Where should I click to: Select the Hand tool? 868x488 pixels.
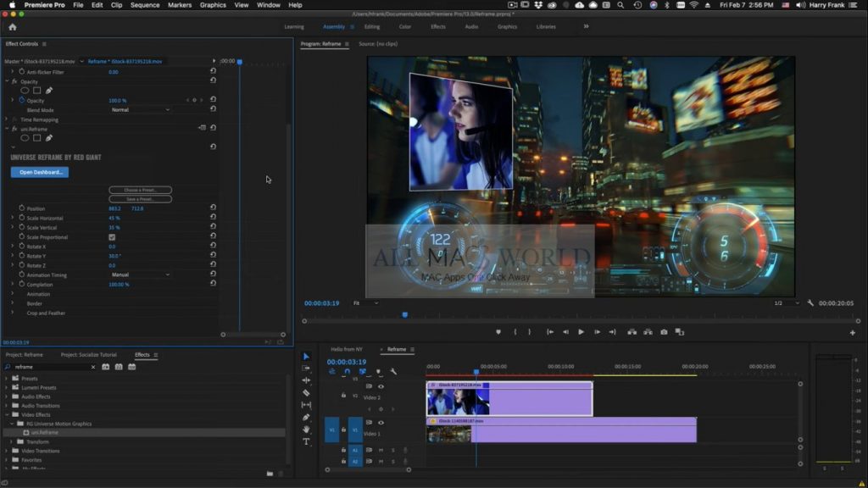306,430
